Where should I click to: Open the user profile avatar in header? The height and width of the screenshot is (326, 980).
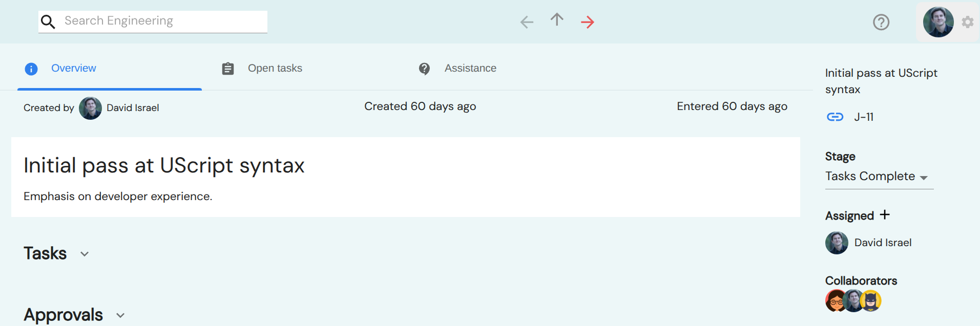coord(938,22)
